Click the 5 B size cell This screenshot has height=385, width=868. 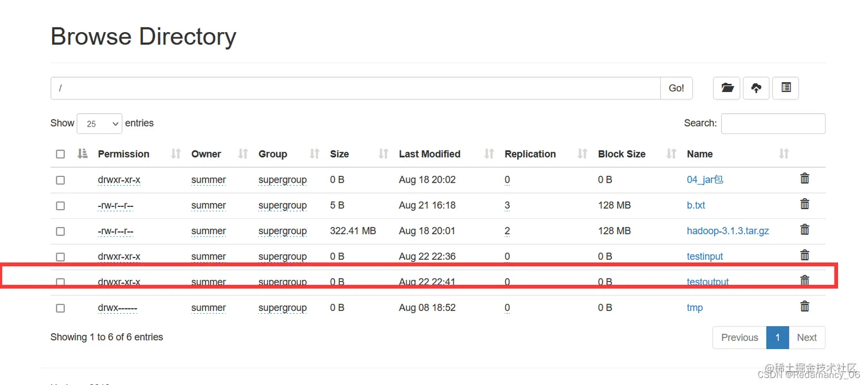[x=336, y=205]
